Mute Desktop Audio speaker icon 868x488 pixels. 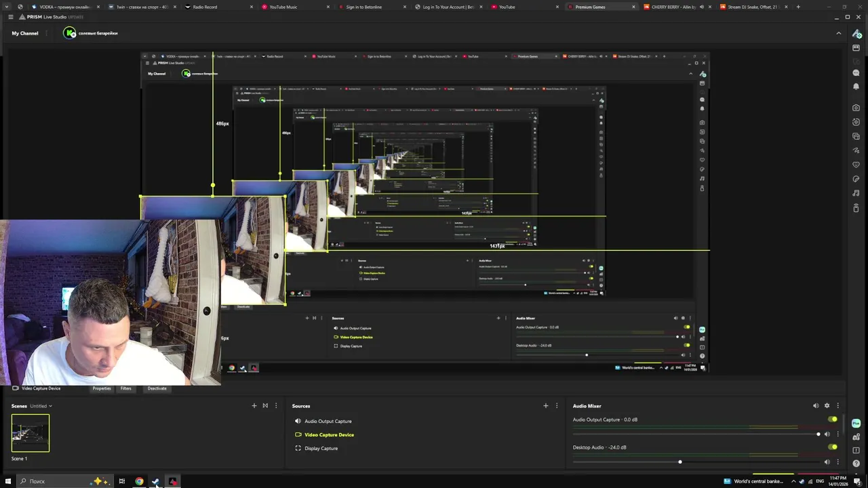(x=827, y=462)
